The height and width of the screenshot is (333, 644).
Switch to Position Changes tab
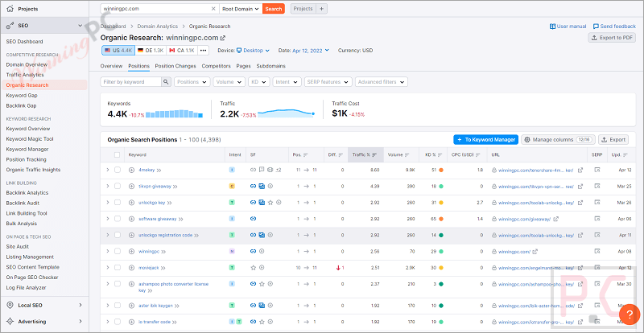click(175, 66)
